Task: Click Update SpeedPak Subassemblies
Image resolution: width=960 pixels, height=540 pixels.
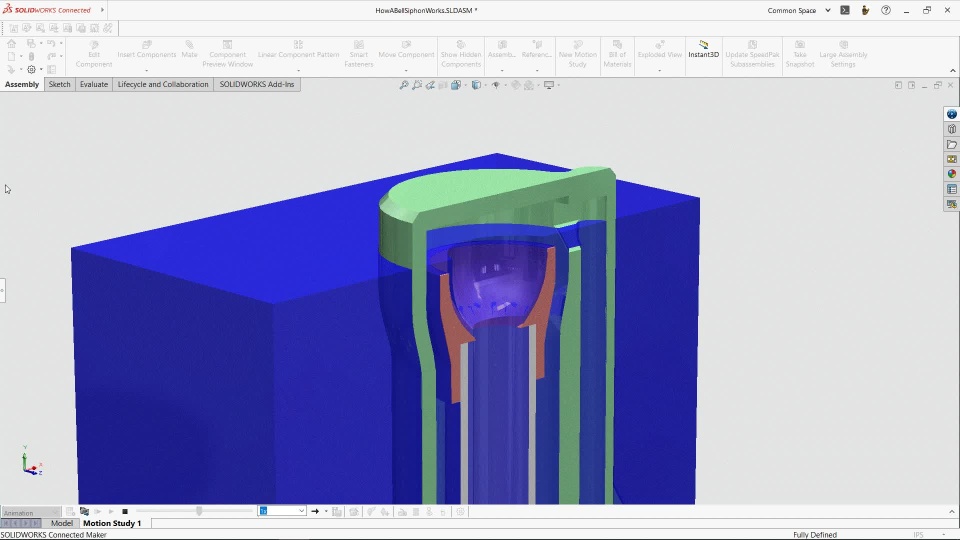Action: pyautogui.click(x=752, y=54)
